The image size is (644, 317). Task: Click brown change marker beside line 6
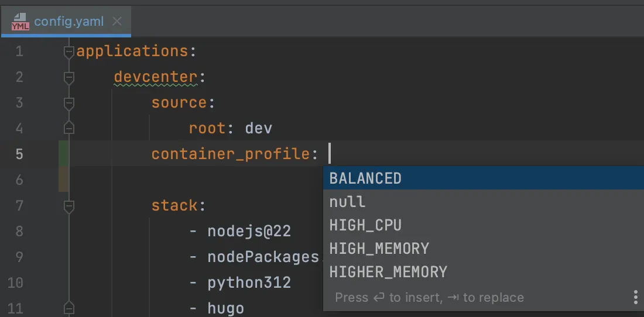(64, 179)
